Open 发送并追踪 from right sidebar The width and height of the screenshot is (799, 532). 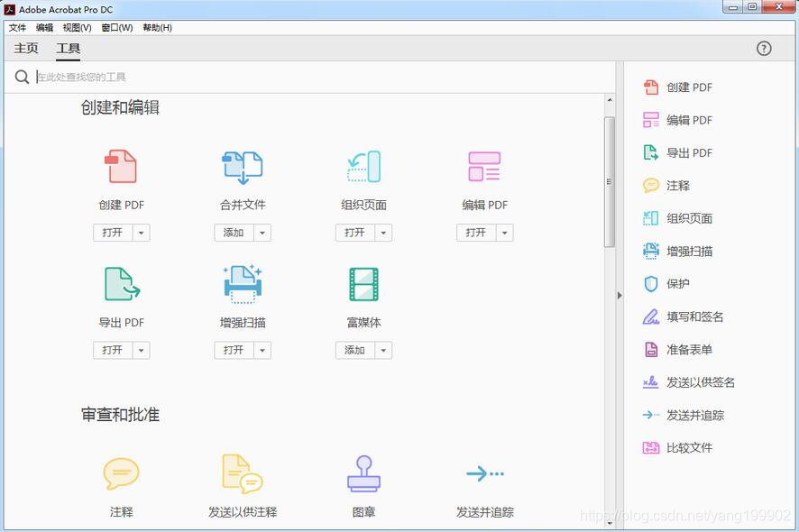coord(683,416)
